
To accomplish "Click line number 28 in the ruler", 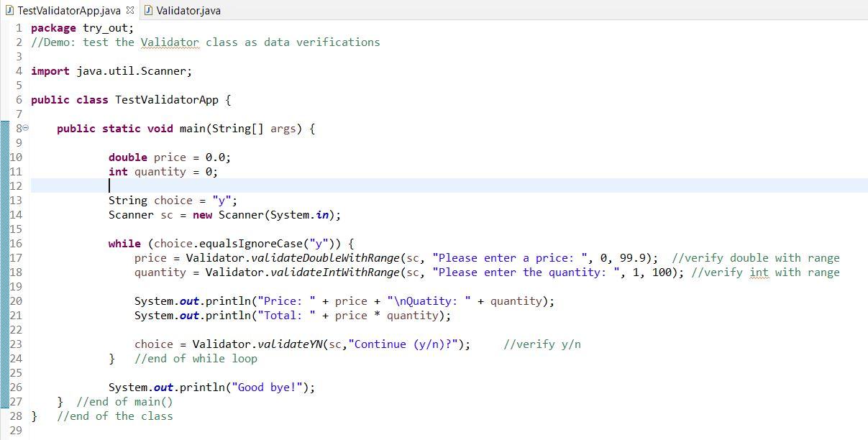I will point(18,416).
